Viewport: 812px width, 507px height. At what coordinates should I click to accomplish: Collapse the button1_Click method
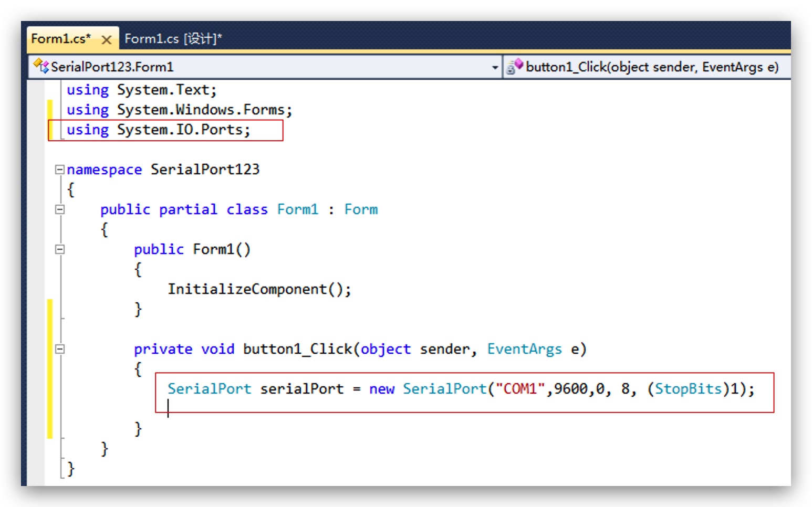pos(59,348)
